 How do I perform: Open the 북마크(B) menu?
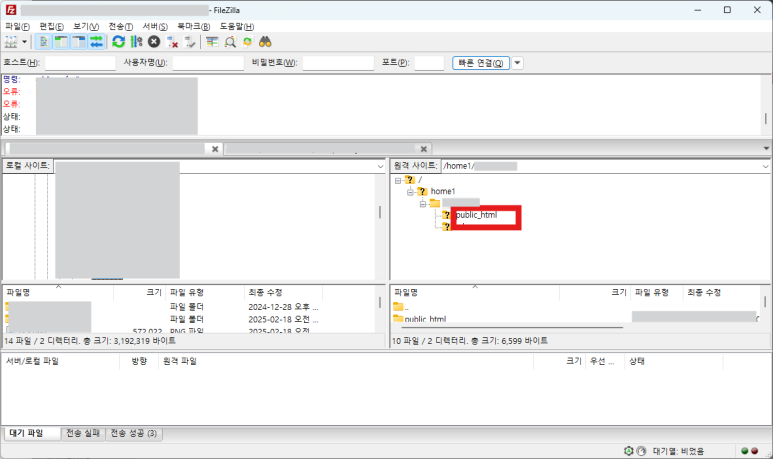pos(193,26)
